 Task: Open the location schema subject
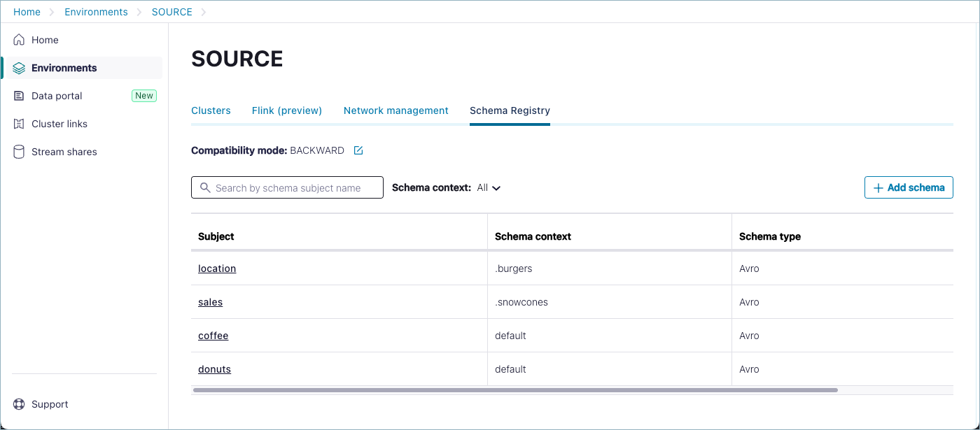(217, 268)
